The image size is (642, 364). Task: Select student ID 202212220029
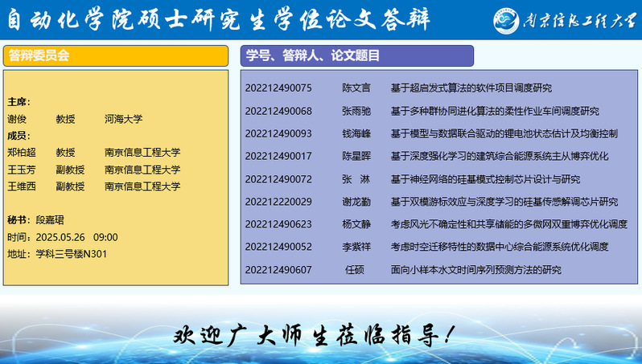click(278, 202)
